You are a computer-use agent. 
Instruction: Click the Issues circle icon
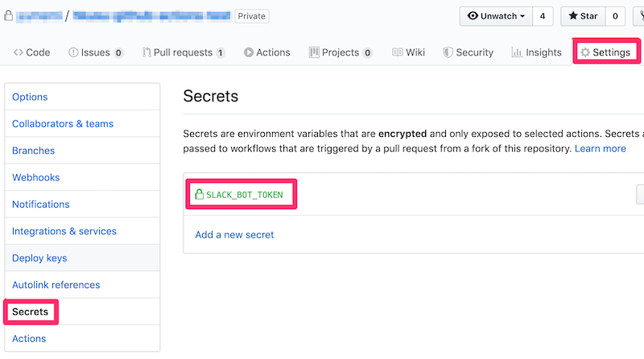pos(73,52)
